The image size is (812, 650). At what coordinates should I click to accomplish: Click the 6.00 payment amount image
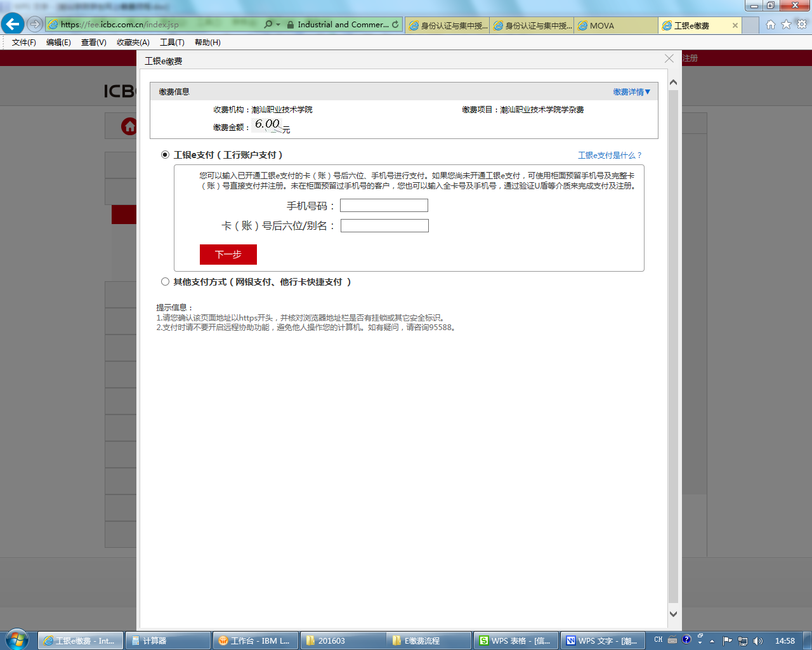(267, 124)
